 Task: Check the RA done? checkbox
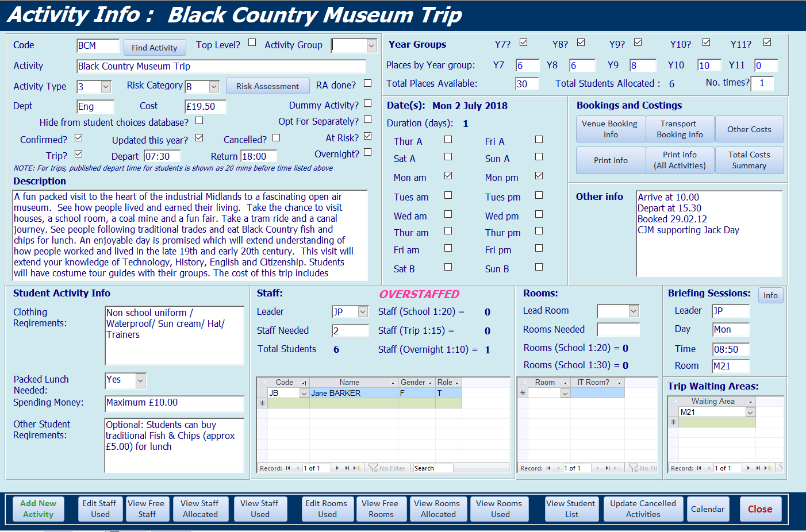click(x=368, y=83)
